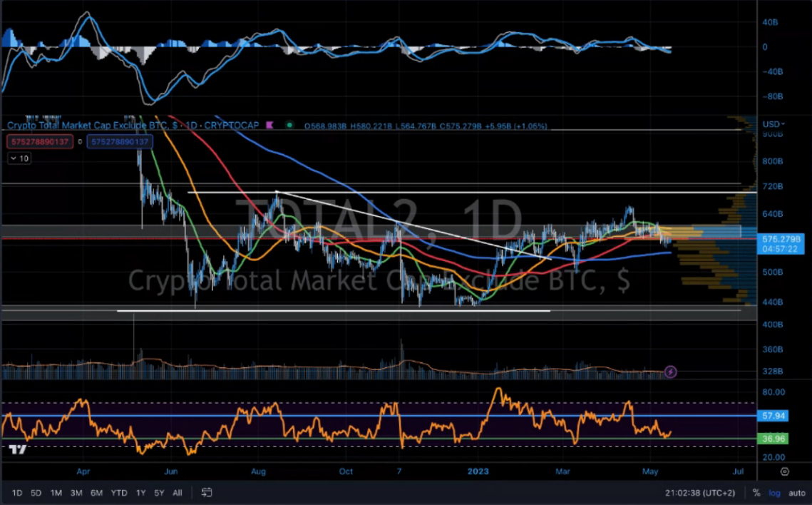Screen dimensions: 812x505
Task: Select the YTD time range
Action: coord(120,493)
